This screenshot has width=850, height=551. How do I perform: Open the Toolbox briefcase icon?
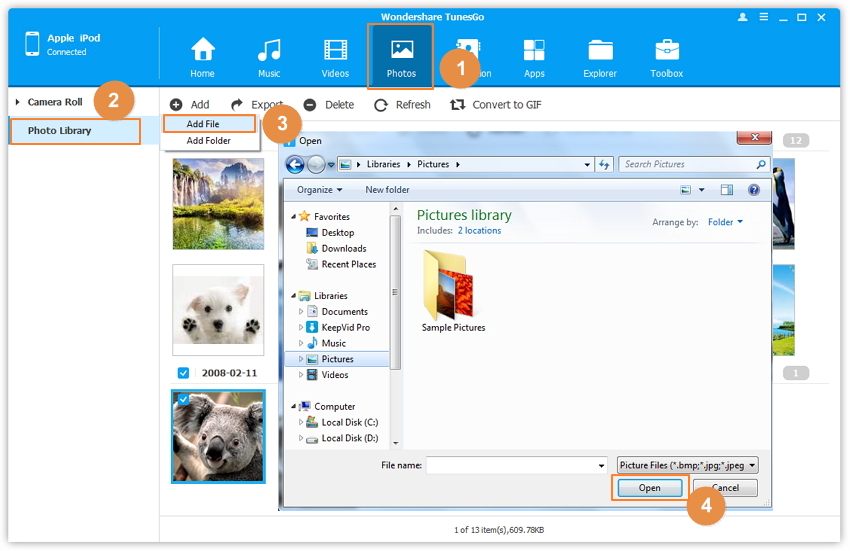coord(667,50)
